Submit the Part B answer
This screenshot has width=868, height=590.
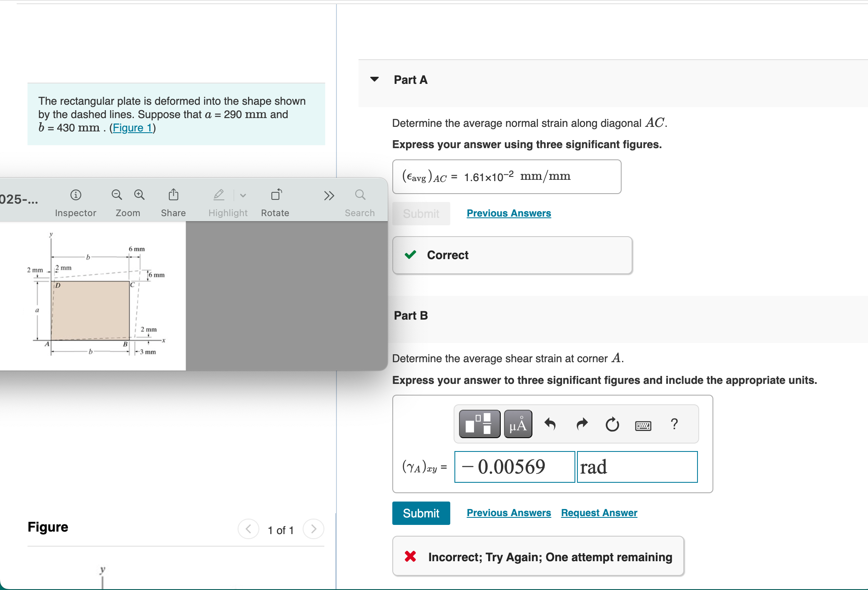421,513
